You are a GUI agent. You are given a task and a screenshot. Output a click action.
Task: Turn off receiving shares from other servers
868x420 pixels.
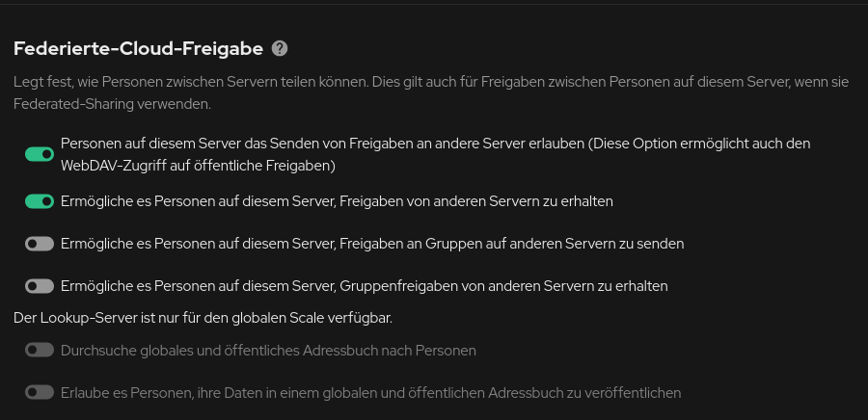(x=40, y=201)
